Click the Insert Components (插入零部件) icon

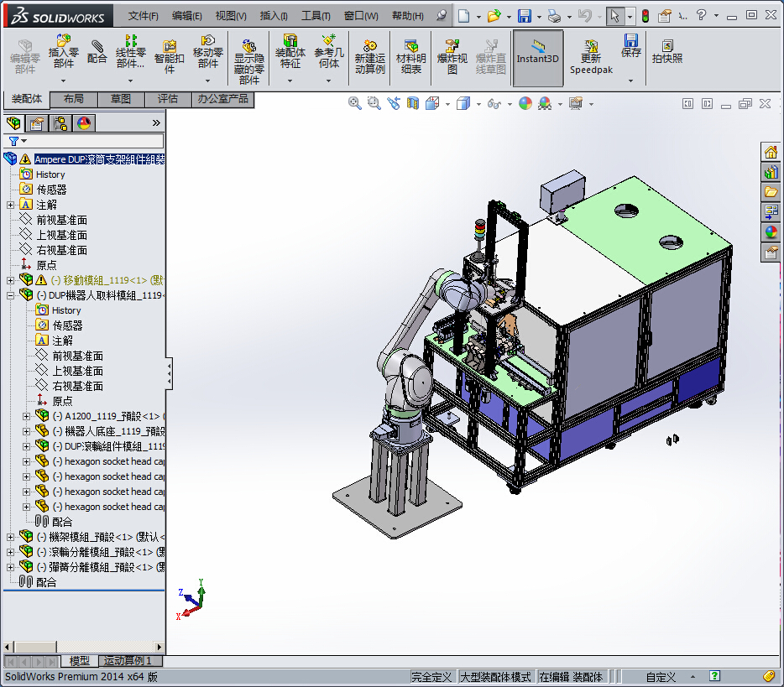(x=64, y=52)
